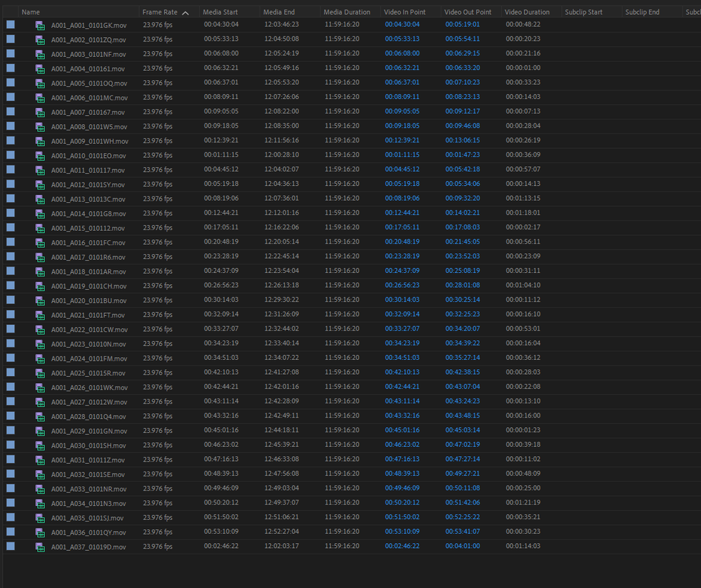Click Media End value 12:16:22:06
Viewport: 701px width, 588px height.
coord(281,227)
